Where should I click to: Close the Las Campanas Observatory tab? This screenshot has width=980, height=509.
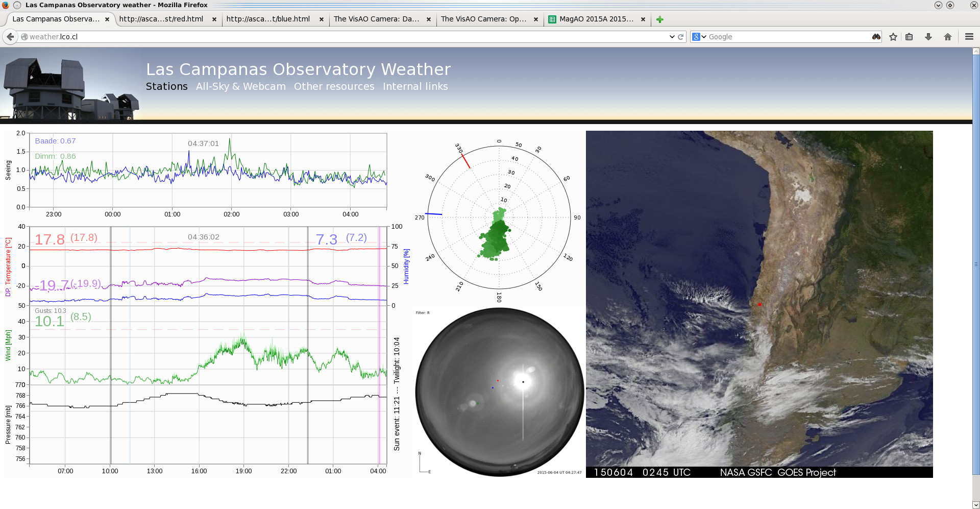click(107, 19)
